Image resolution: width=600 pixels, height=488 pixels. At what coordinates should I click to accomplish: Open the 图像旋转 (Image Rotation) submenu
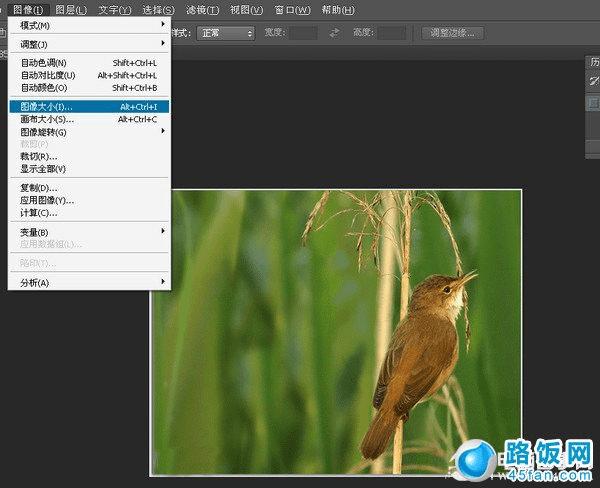[x=45, y=132]
